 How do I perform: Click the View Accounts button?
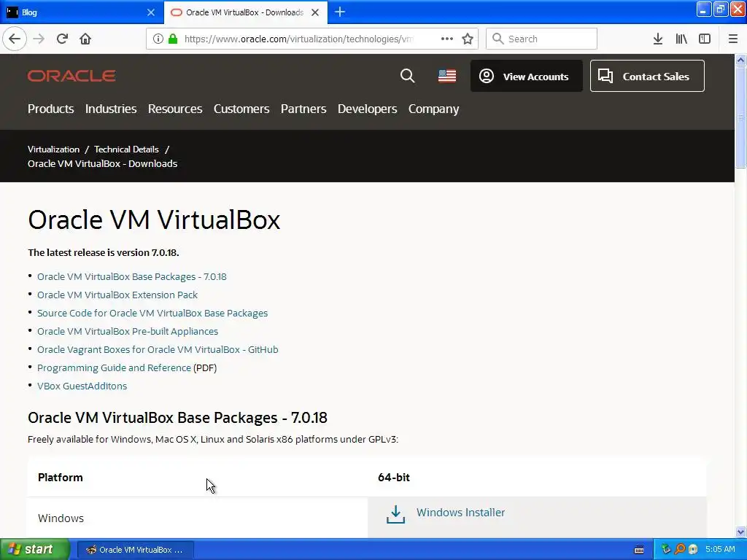coord(527,76)
